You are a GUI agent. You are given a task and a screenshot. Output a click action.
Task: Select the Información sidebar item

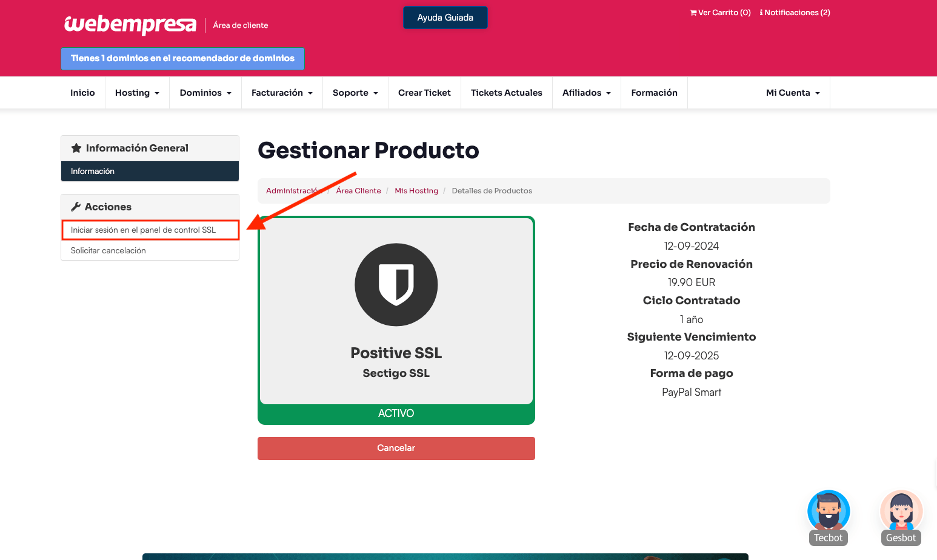[150, 172]
